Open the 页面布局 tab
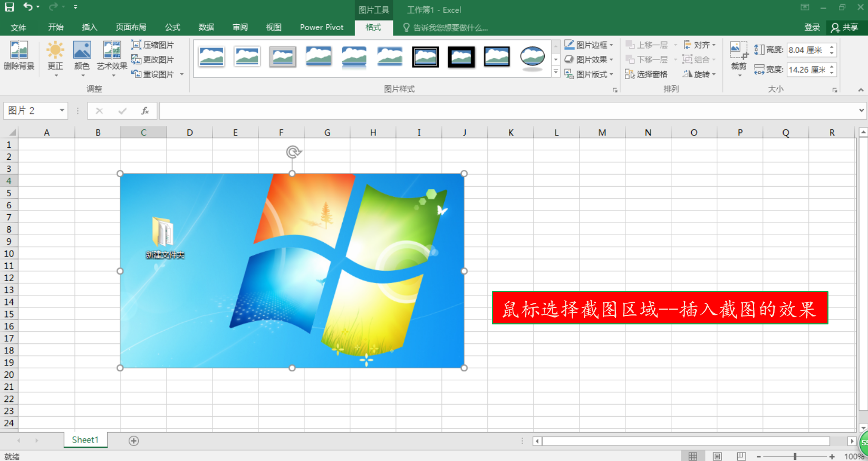Image resolution: width=868 pixels, height=461 pixels. [x=131, y=27]
